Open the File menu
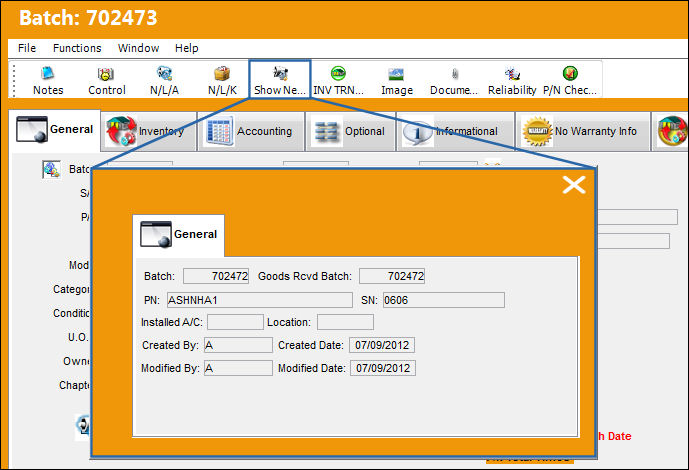 (27, 48)
